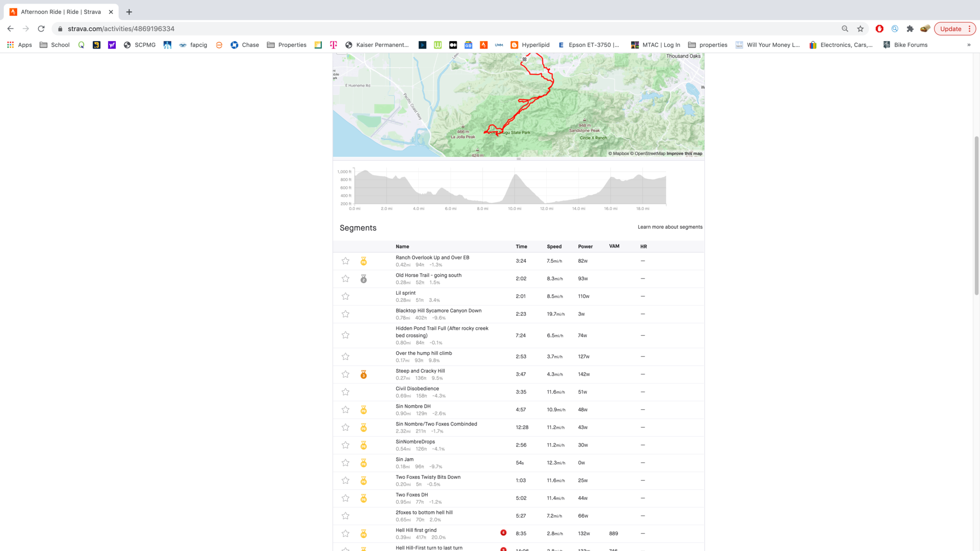Viewport: 980px width, 551px height.
Task: Click PR medal icon for Sin Nombre DH
Action: tap(363, 410)
